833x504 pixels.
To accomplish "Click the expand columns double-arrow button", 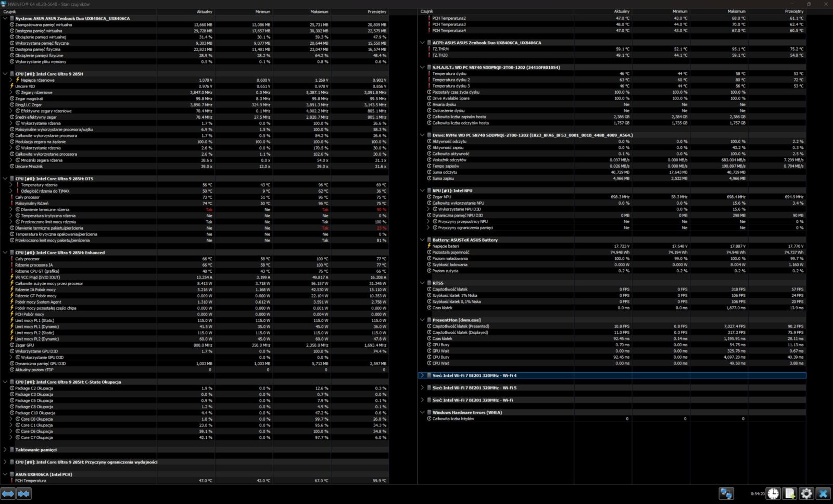I will [x=8, y=493].
